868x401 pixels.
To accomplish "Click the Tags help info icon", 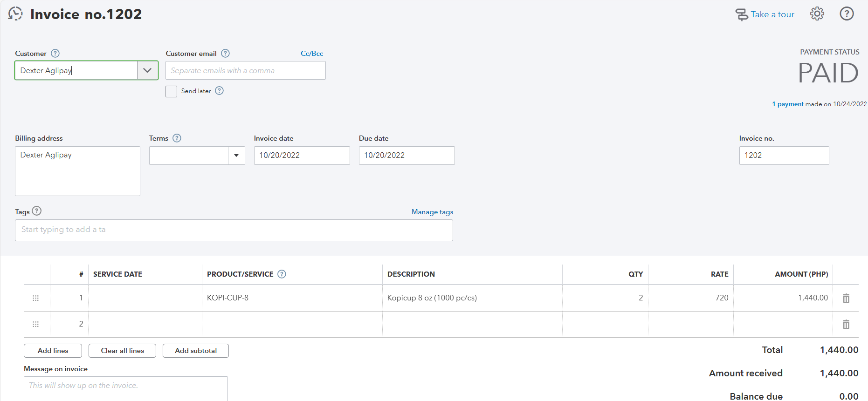I will [x=37, y=211].
